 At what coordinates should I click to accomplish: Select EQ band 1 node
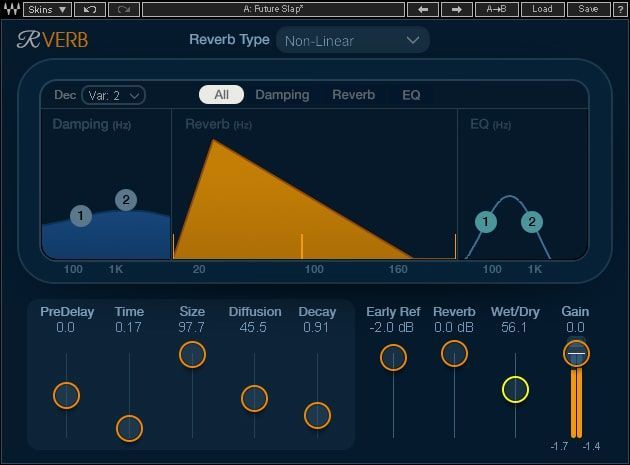[x=486, y=221]
